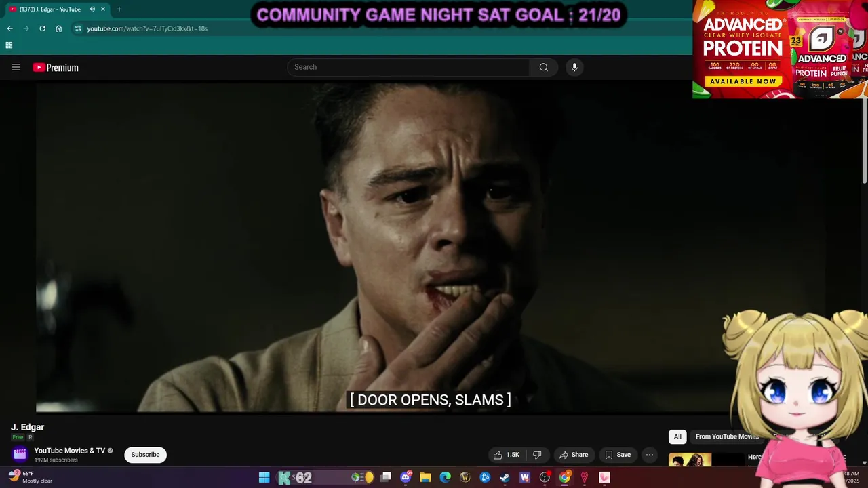
Task: Open the Battle.net taskbar icon
Action: click(485, 478)
